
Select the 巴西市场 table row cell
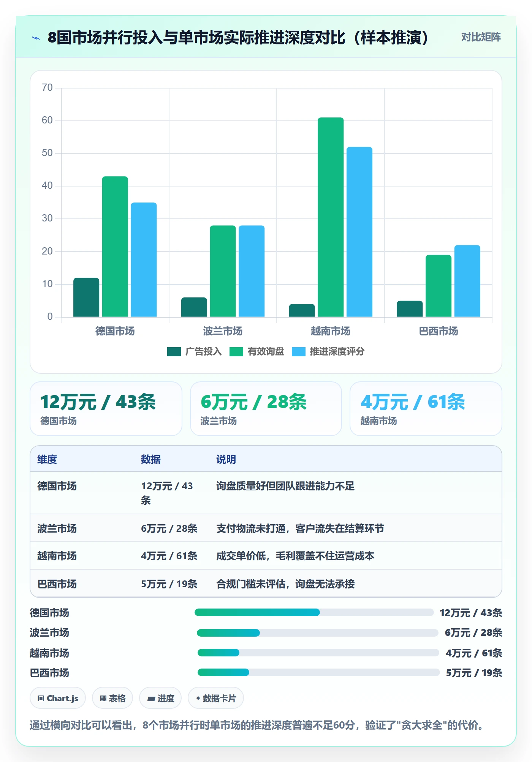coord(57,584)
